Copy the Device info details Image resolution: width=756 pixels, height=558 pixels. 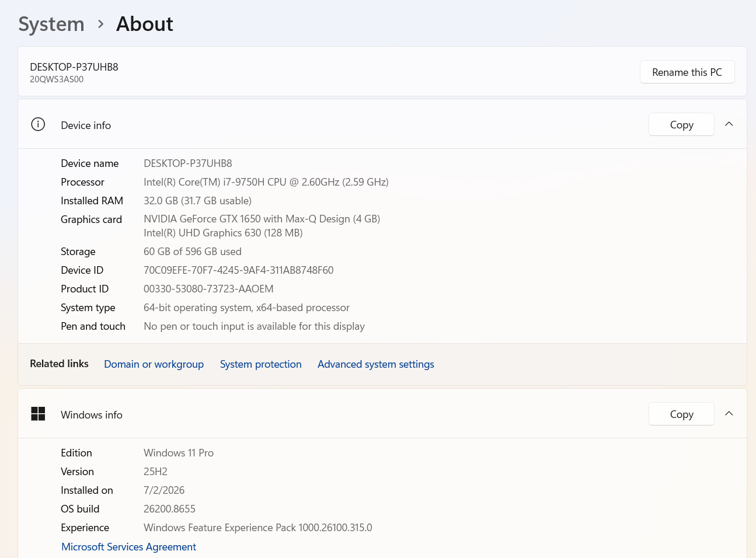coord(681,124)
